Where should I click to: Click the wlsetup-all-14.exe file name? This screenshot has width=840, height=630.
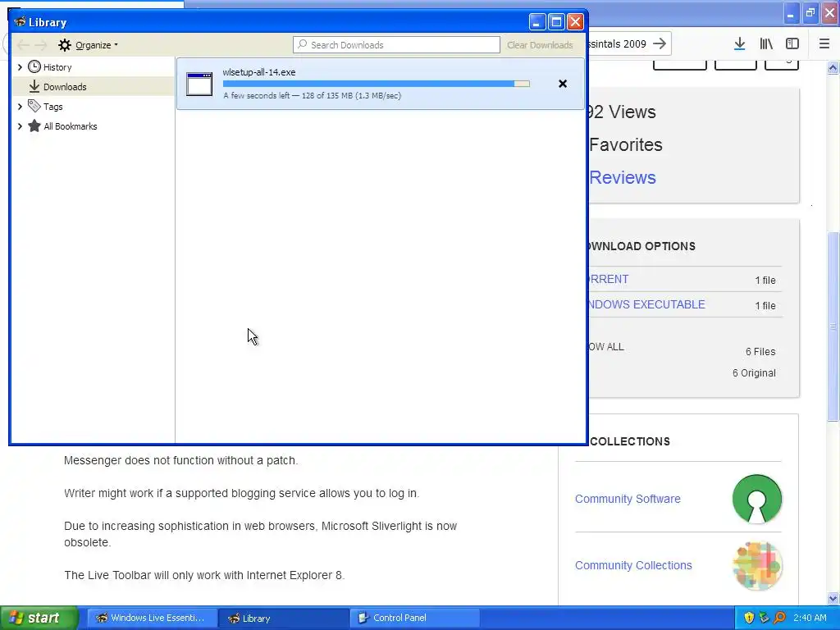point(258,72)
